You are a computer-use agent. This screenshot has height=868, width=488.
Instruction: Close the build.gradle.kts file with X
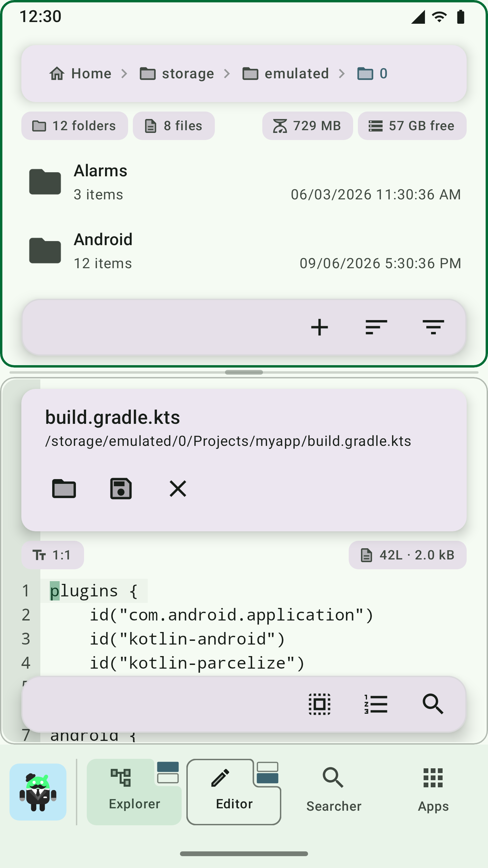178,489
